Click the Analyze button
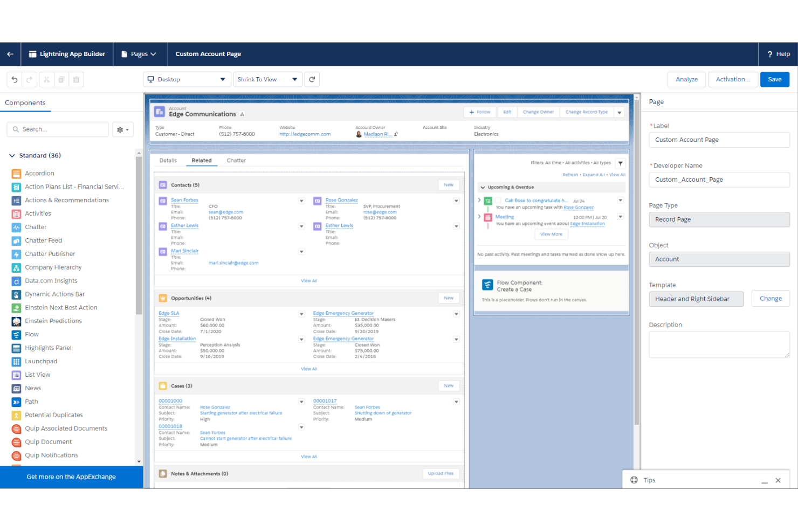 click(x=687, y=79)
